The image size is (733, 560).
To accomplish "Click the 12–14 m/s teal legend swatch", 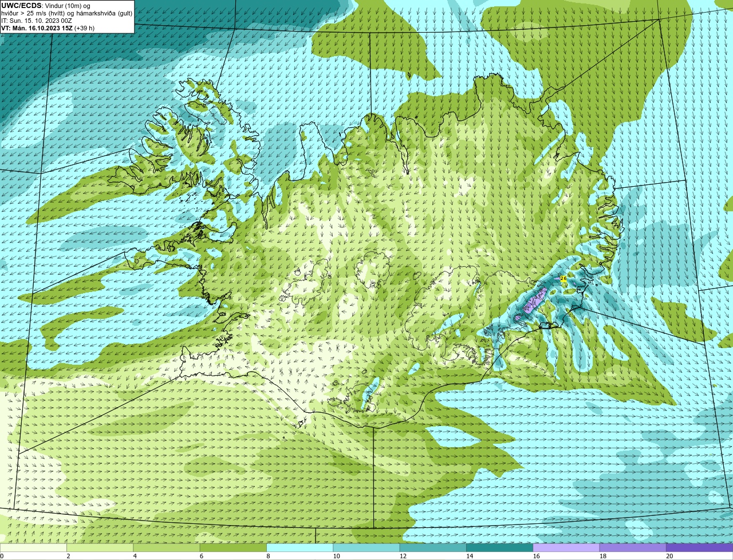I will coord(433,547).
